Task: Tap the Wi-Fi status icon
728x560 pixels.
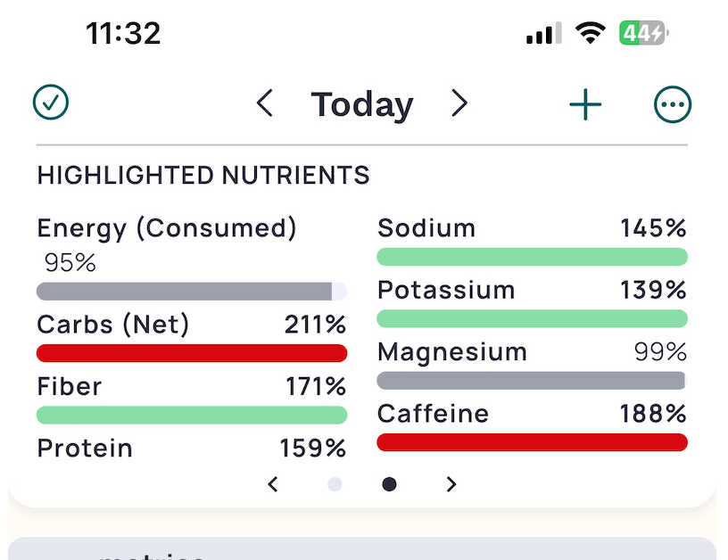Action: 590,35
